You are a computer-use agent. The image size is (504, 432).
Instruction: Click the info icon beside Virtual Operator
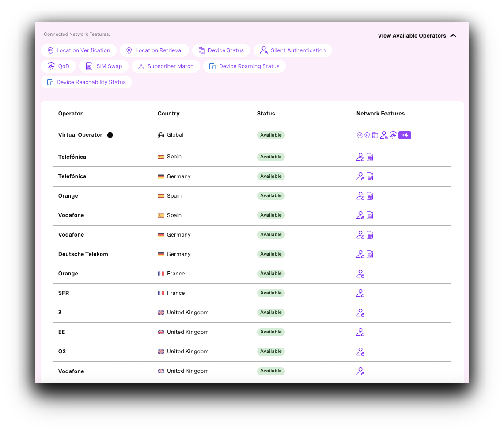tap(110, 135)
